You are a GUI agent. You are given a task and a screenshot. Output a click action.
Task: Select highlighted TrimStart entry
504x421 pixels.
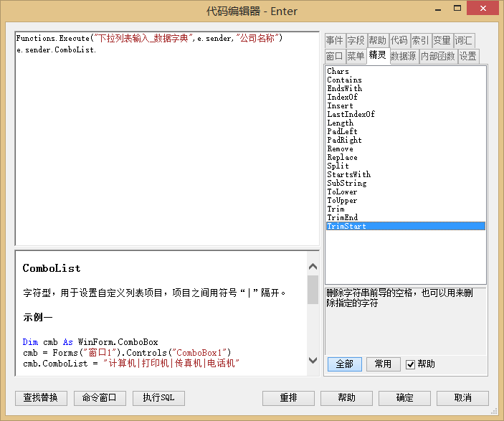coord(406,226)
